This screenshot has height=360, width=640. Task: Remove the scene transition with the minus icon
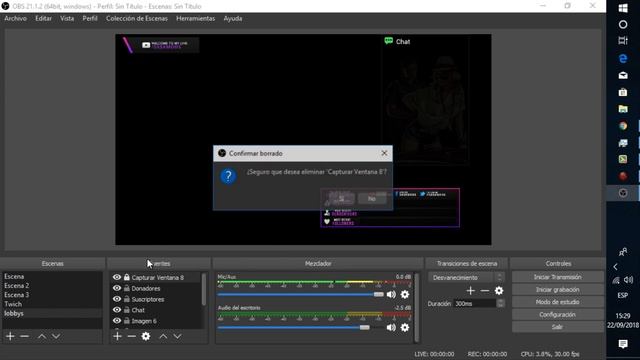click(x=484, y=291)
